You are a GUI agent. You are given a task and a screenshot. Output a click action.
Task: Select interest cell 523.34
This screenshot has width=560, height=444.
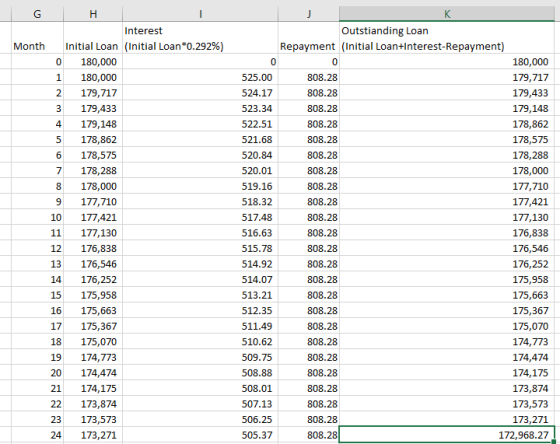[200, 108]
